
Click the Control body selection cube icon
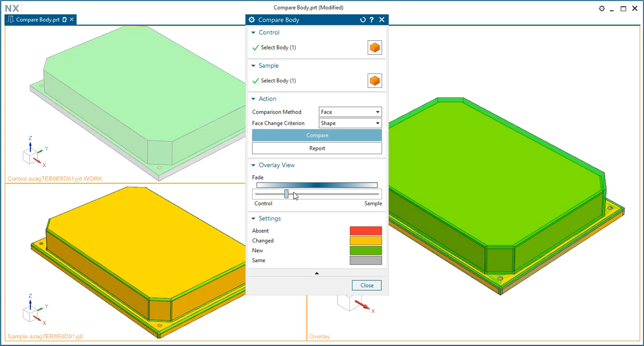pyautogui.click(x=375, y=47)
